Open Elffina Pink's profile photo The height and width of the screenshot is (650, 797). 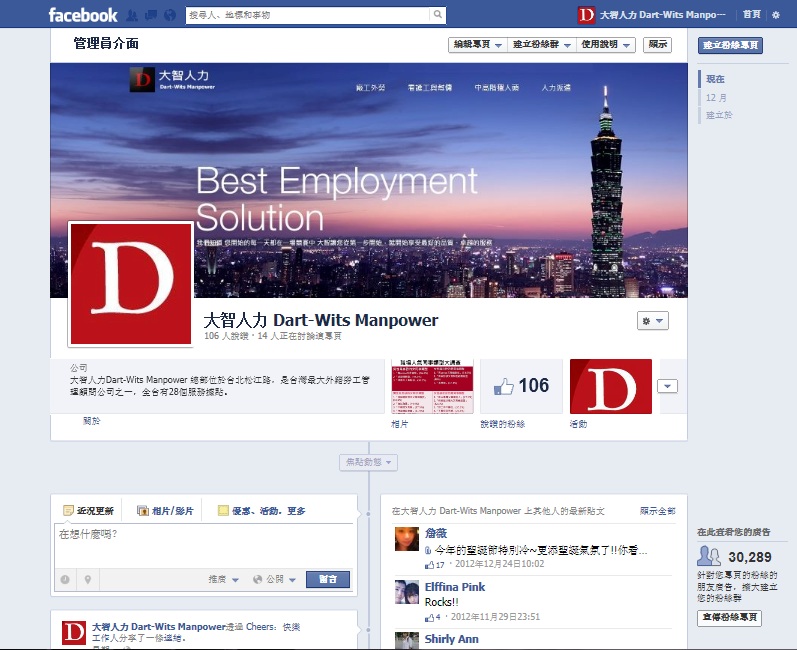tap(407, 592)
